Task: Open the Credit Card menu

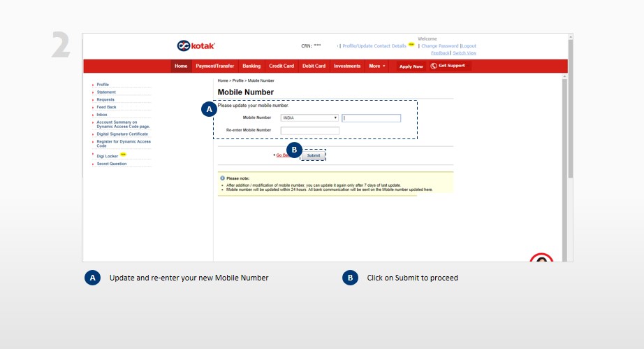Action: (281, 66)
